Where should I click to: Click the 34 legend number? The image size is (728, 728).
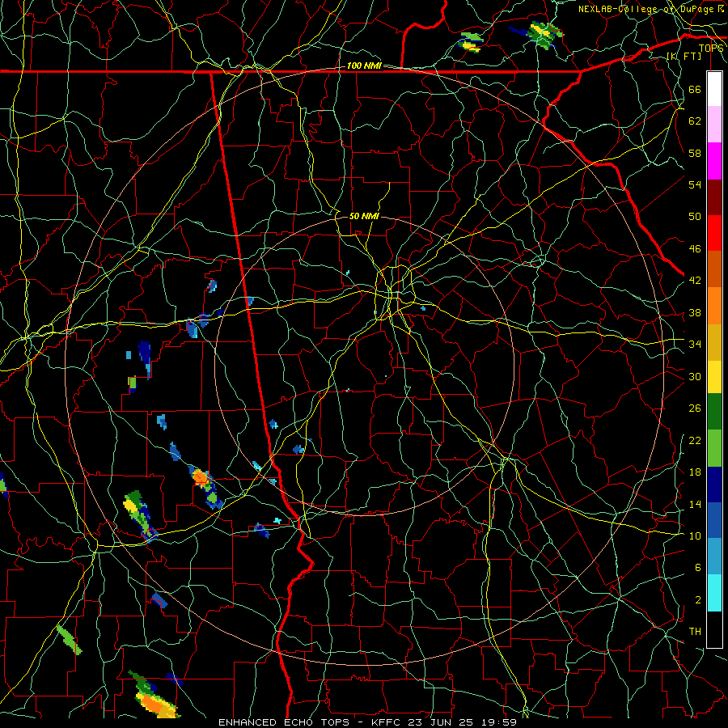pos(695,345)
